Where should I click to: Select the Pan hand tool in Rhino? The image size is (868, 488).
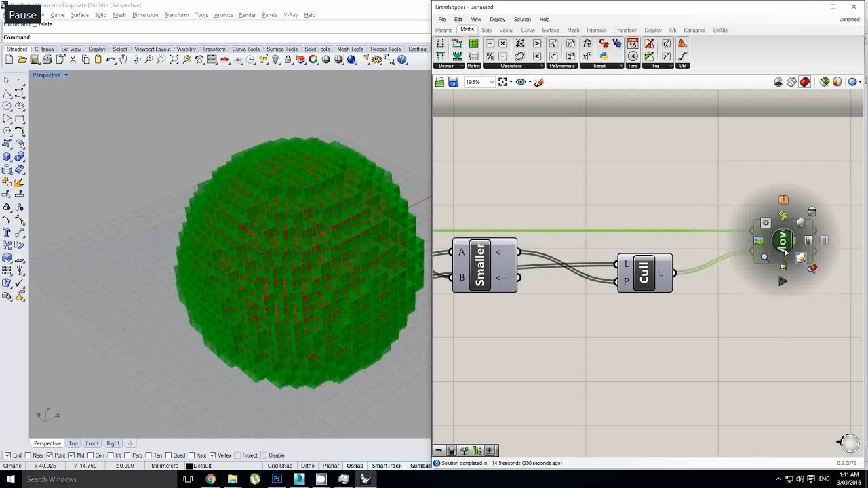123,60
